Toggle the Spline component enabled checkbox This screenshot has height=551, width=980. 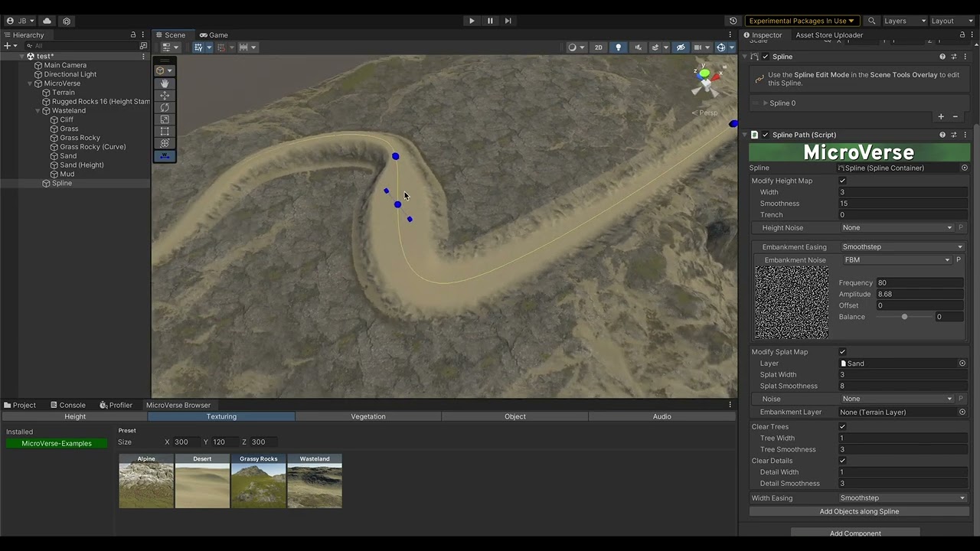(765, 57)
